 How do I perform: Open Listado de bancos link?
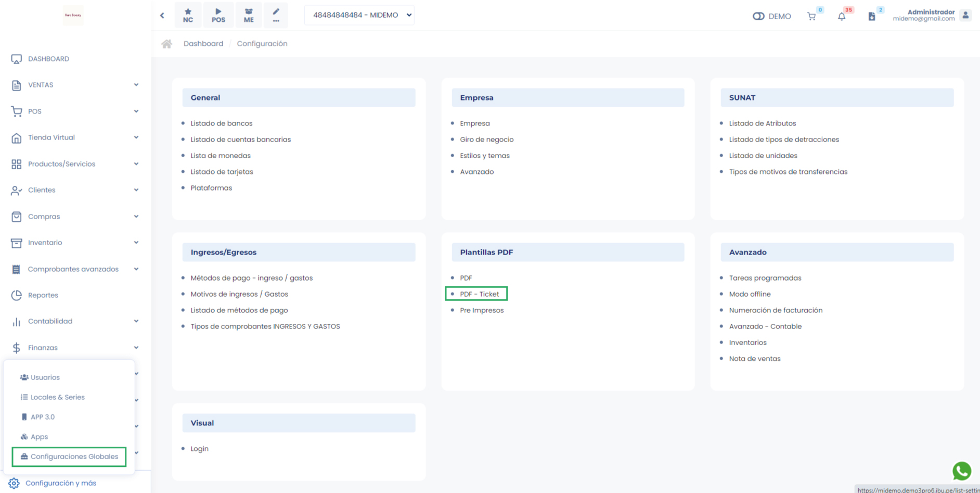point(221,123)
